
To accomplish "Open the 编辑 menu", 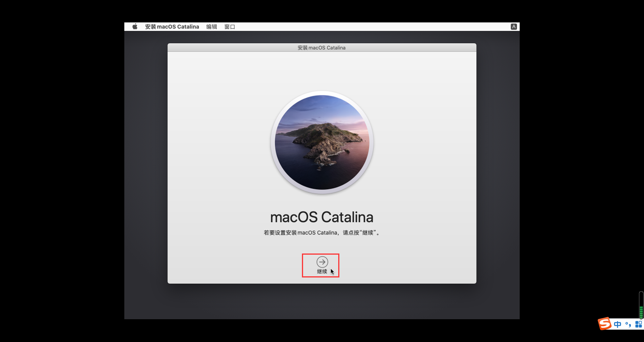I will (x=212, y=27).
